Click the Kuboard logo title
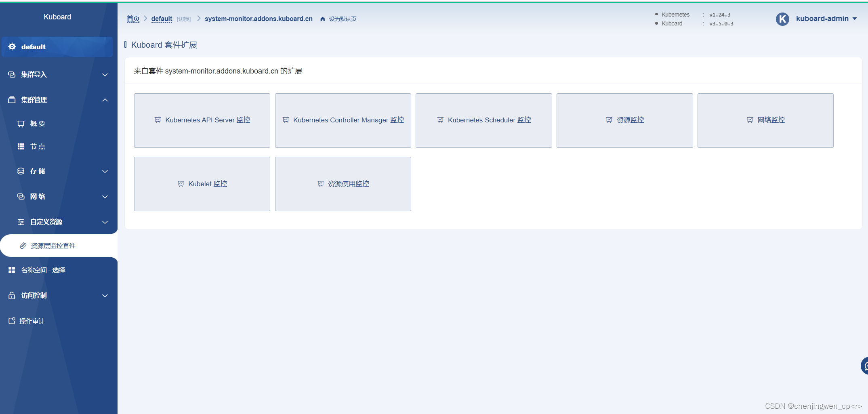 tap(57, 17)
